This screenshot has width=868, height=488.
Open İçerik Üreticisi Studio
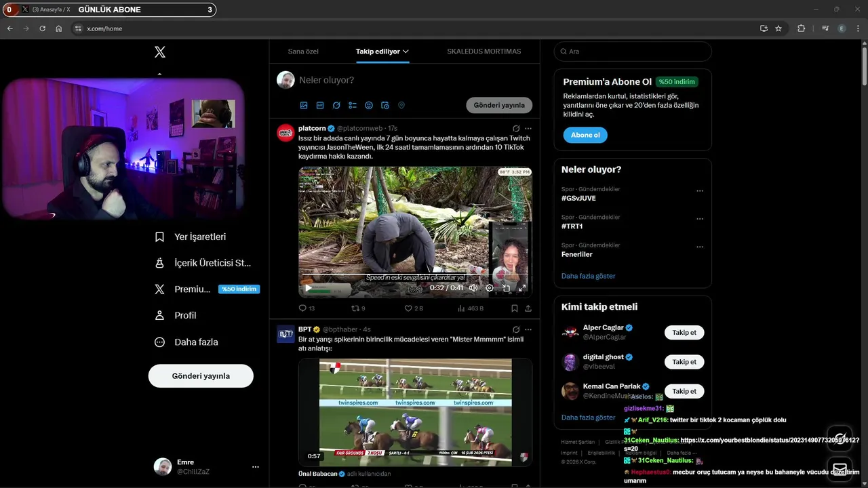(203, 263)
